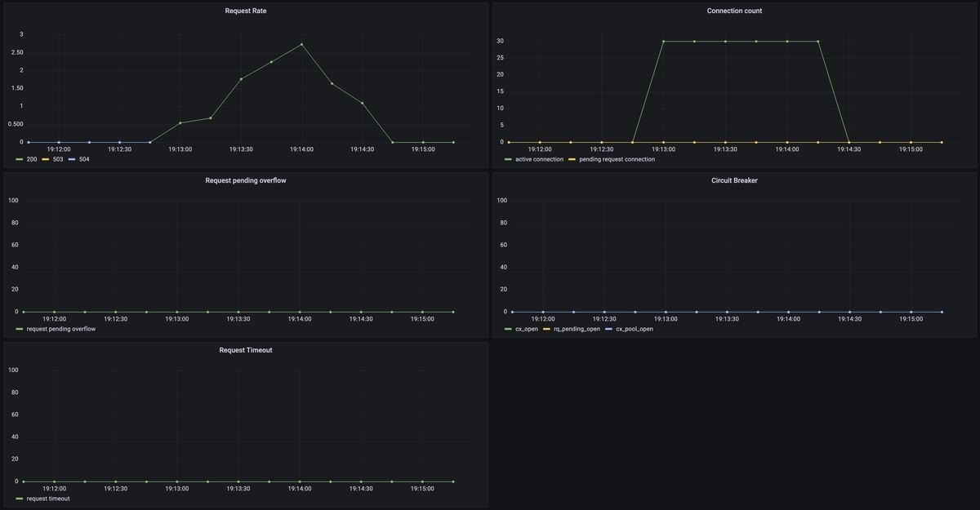
Task: Click the 2.50 value on Request Rate y-axis
Action: tap(16, 52)
